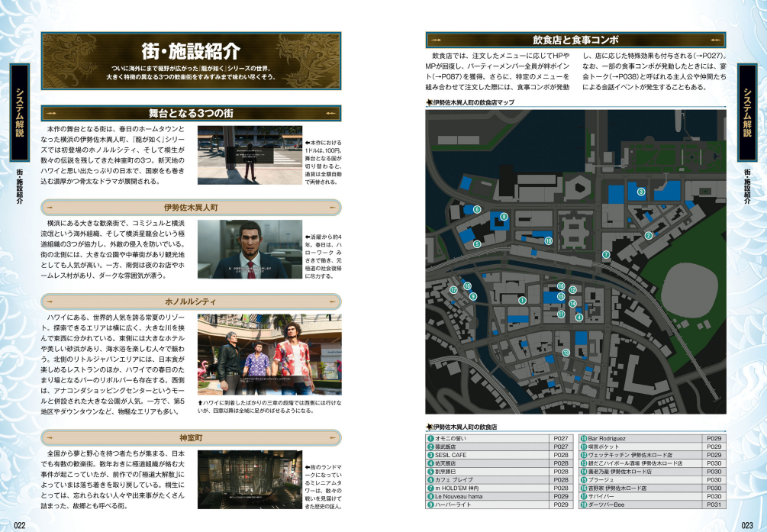Select map marker number 4

click(579, 318)
